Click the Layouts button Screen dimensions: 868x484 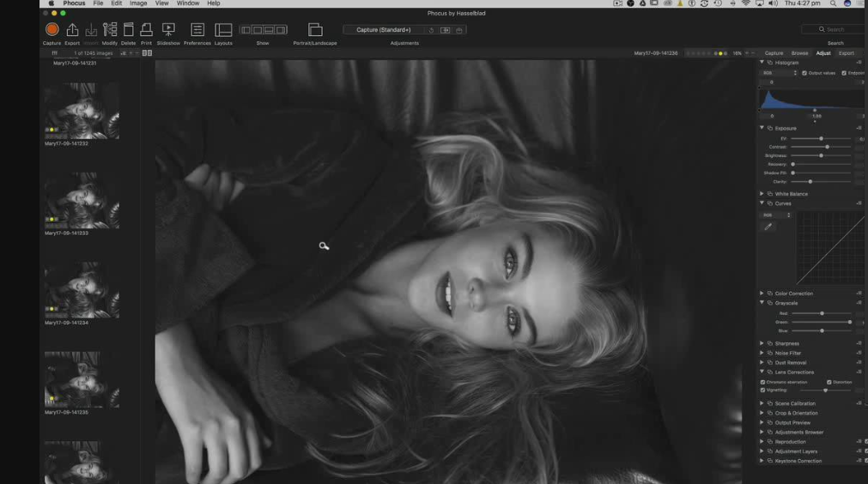point(223,30)
